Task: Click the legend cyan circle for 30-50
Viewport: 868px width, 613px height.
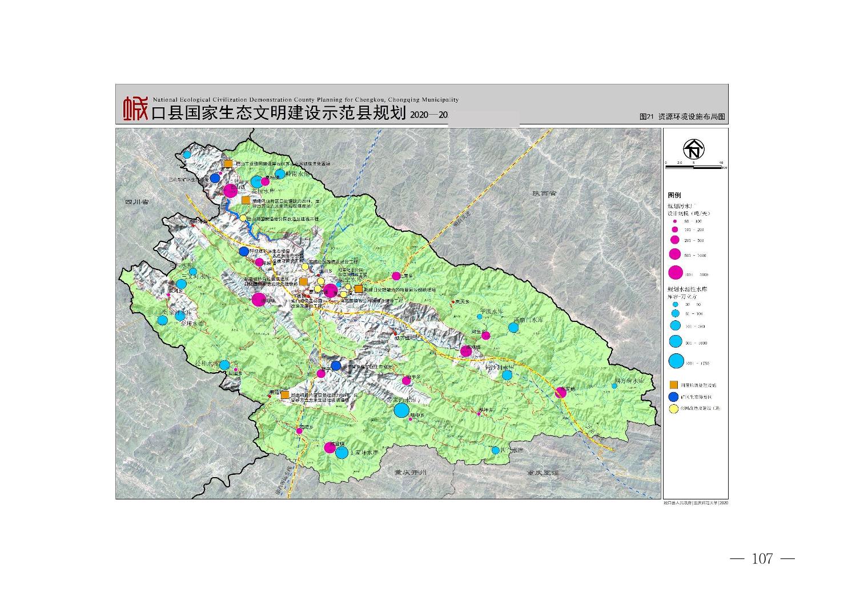Action: (676, 305)
